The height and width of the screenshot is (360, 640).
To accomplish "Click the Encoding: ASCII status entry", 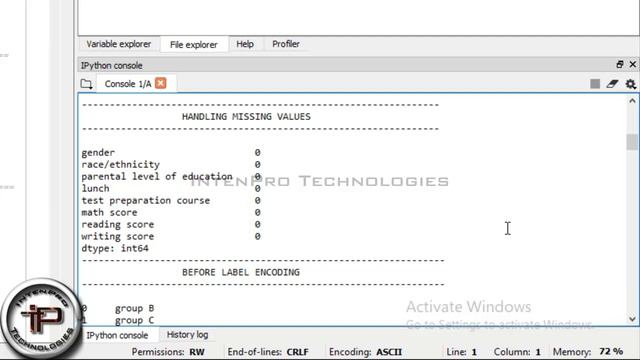I will pyautogui.click(x=365, y=352).
